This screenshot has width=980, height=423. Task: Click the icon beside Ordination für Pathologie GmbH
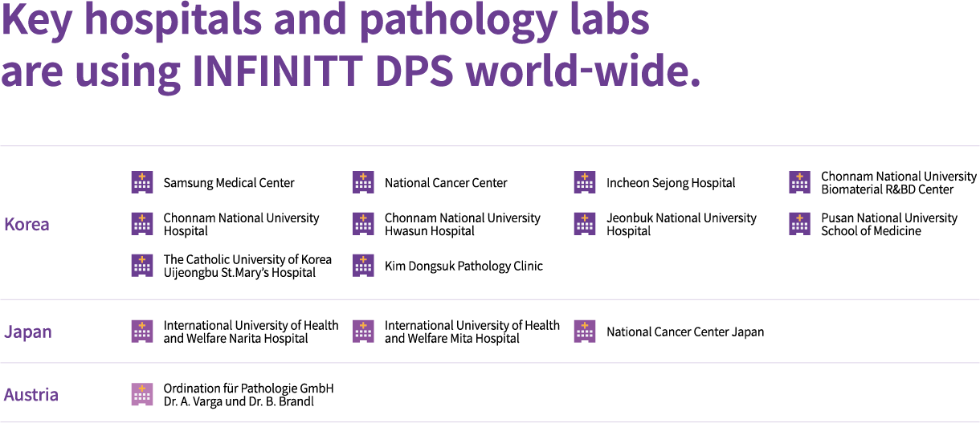[142, 394]
